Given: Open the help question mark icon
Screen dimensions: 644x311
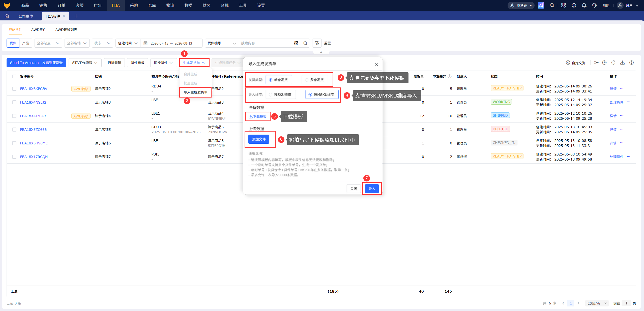Looking at the screenshot, I should (x=631, y=63).
